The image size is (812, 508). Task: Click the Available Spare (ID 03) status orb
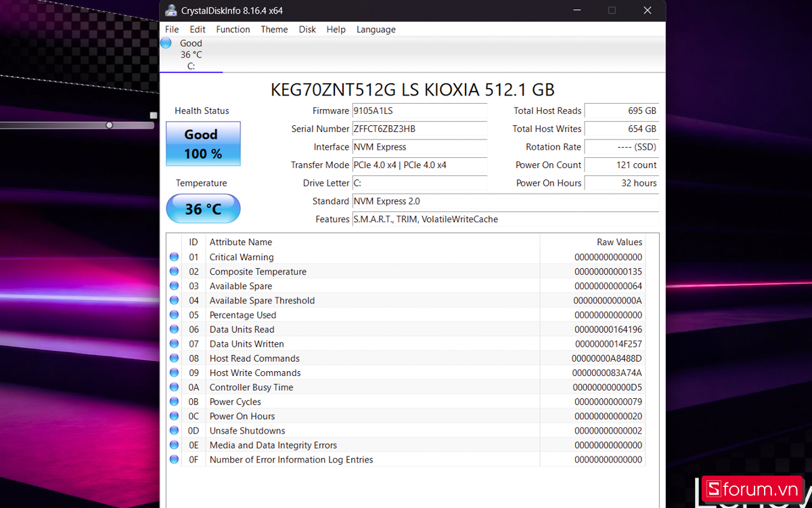pyautogui.click(x=174, y=286)
